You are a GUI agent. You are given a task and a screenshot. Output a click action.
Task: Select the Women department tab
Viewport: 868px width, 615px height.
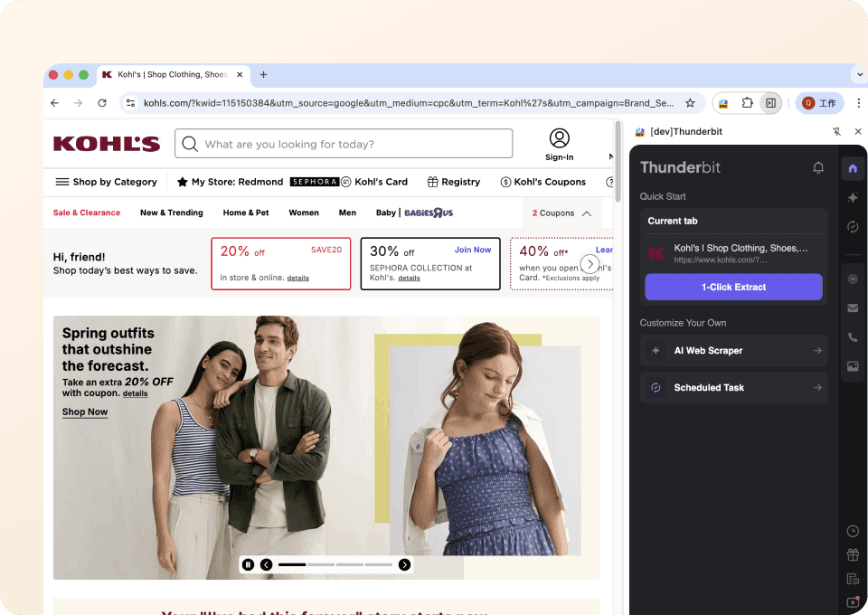(x=304, y=213)
